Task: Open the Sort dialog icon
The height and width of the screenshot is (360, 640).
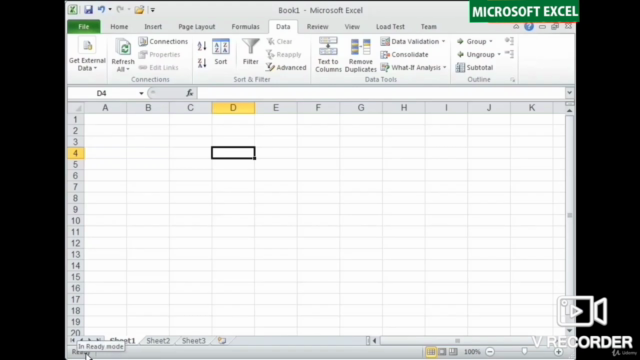Action: pyautogui.click(x=220, y=47)
